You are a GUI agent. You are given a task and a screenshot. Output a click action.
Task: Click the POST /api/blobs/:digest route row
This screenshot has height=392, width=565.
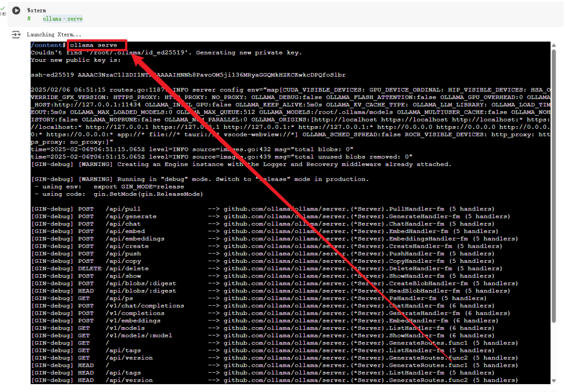tap(275, 284)
